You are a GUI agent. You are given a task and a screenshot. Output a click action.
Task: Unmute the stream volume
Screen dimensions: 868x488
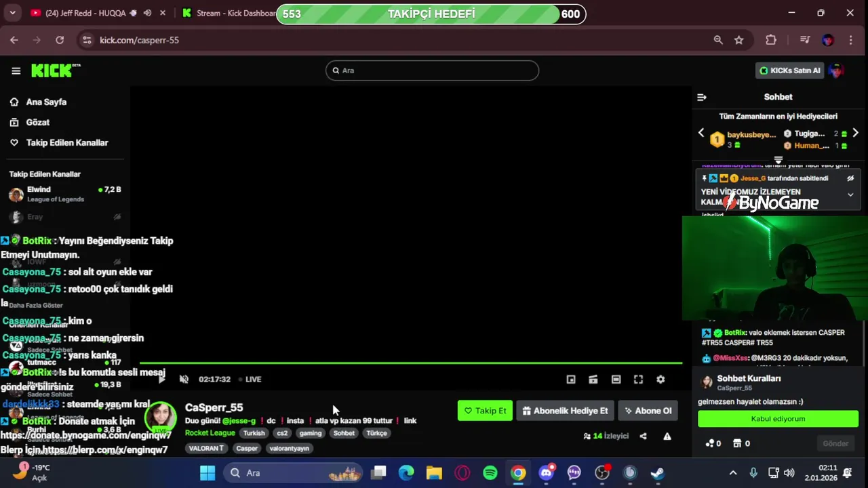pos(184,379)
